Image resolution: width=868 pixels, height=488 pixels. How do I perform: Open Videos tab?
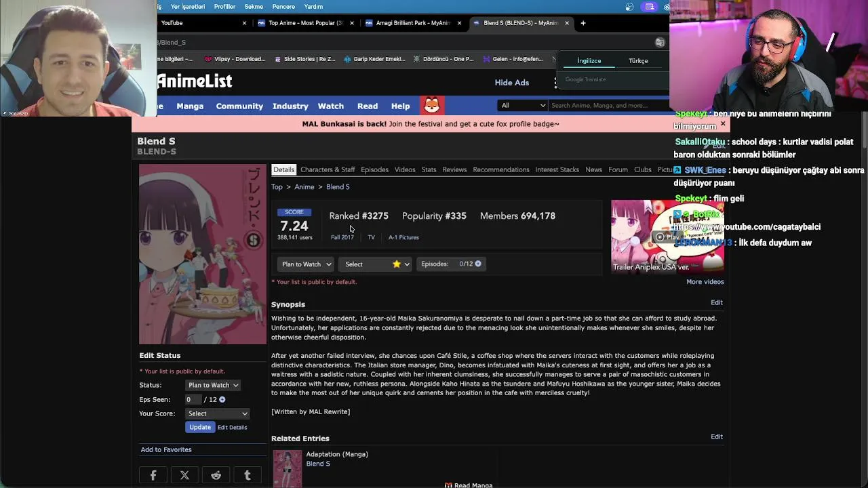pos(405,169)
